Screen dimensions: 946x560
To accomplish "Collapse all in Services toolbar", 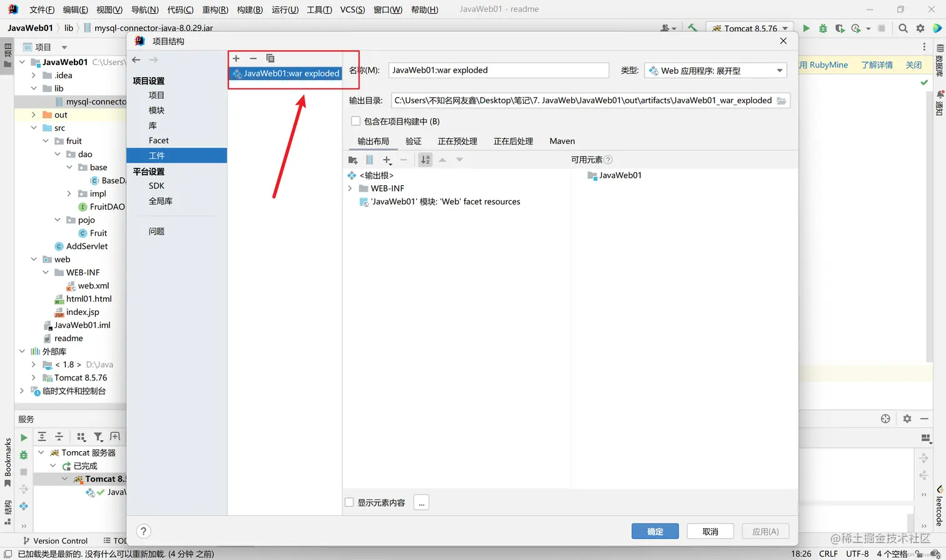I will coord(59,437).
